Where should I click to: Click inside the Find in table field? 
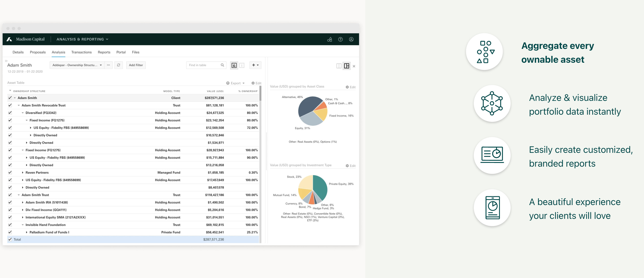click(205, 65)
